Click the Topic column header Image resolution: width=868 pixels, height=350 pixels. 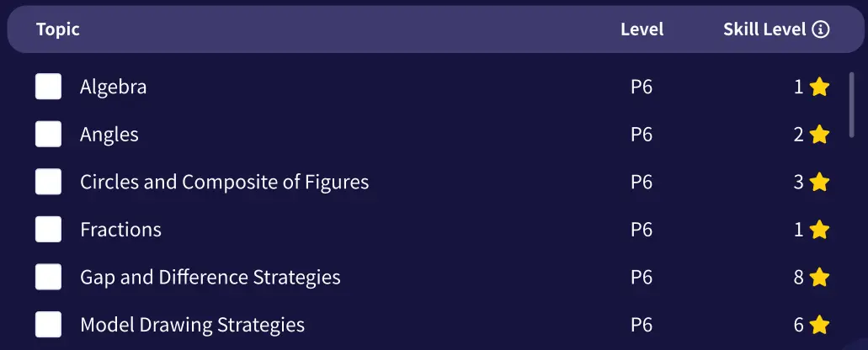tap(58, 29)
